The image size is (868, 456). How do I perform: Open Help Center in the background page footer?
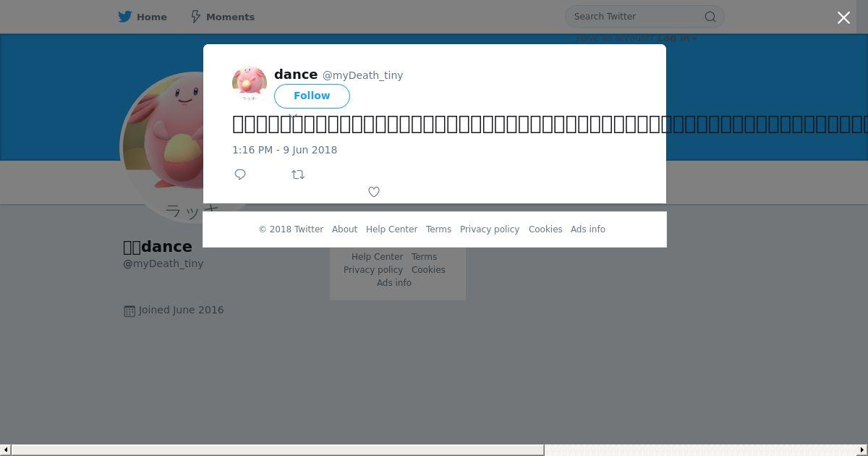tap(377, 257)
